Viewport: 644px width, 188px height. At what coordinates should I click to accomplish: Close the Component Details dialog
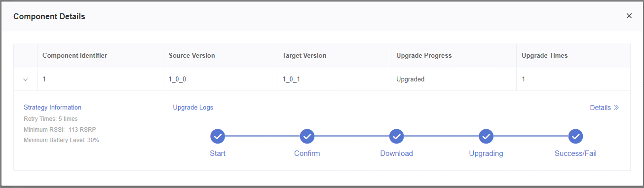coord(629,16)
